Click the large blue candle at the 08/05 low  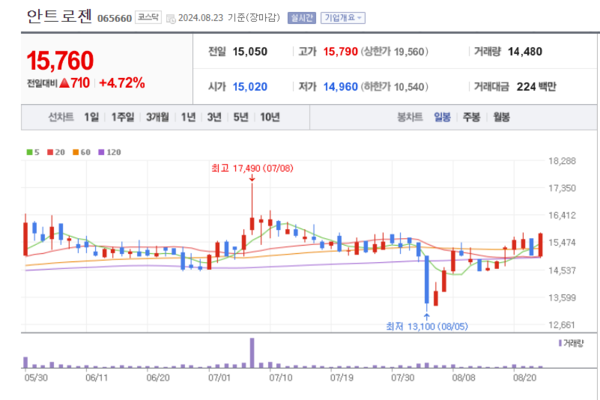tap(427, 280)
